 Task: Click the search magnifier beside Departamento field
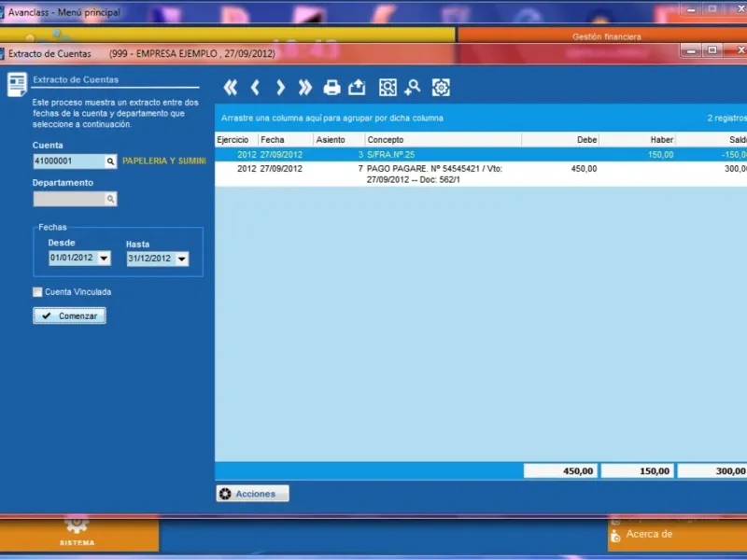pos(110,199)
